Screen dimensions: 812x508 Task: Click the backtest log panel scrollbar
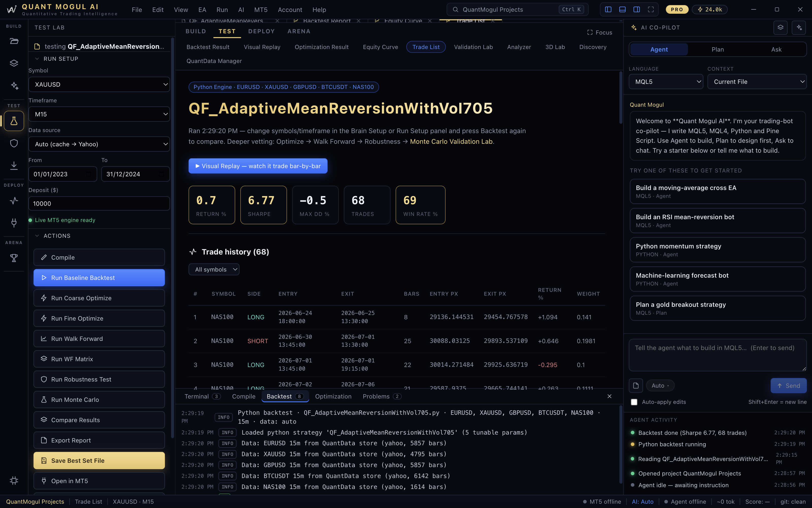pyautogui.click(x=621, y=444)
